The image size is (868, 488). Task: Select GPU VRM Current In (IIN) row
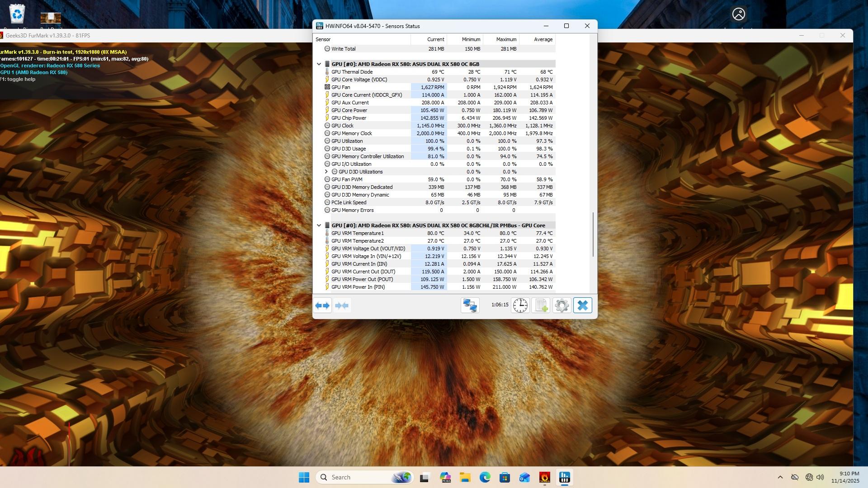434,264
